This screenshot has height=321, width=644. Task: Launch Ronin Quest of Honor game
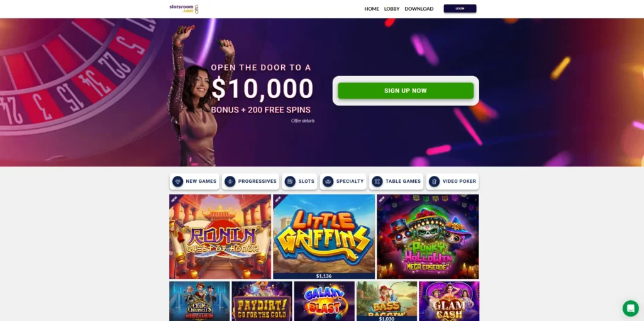pyautogui.click(x=220, y=236)
